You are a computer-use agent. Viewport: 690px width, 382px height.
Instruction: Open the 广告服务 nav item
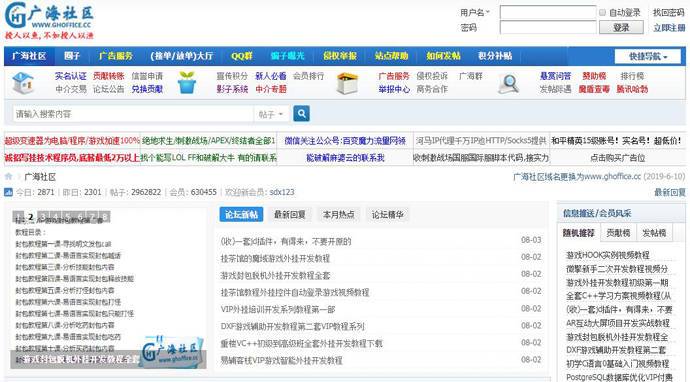pyautogui.click(x=116, y=56)
